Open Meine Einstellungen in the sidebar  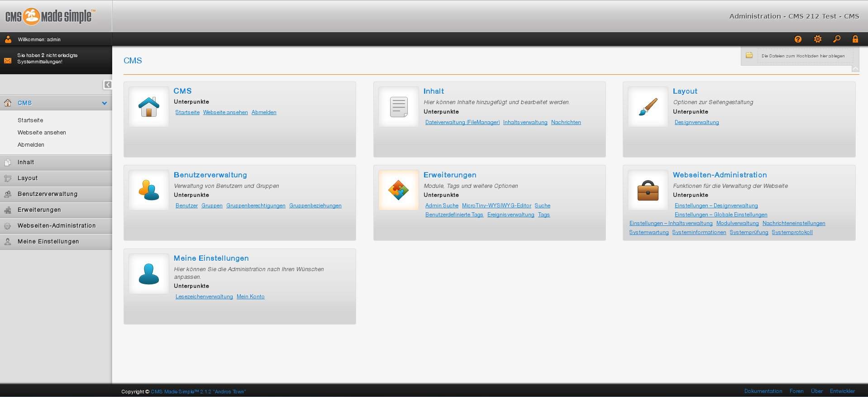[x=48, y=242]
